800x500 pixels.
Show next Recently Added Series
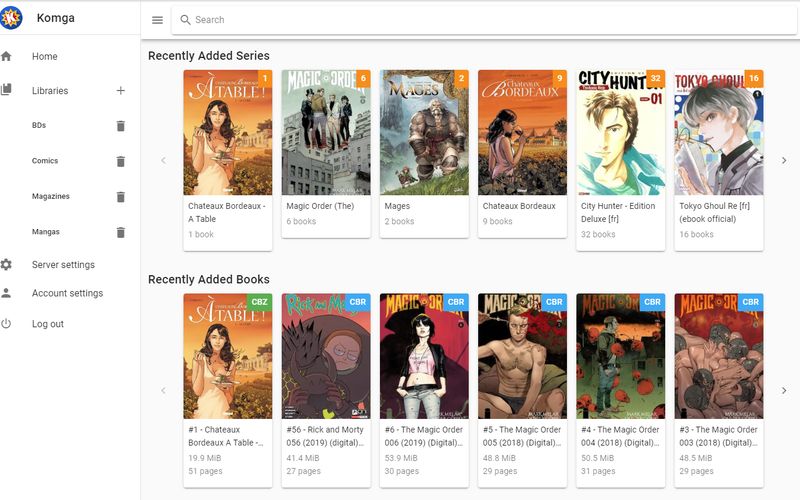784,160
